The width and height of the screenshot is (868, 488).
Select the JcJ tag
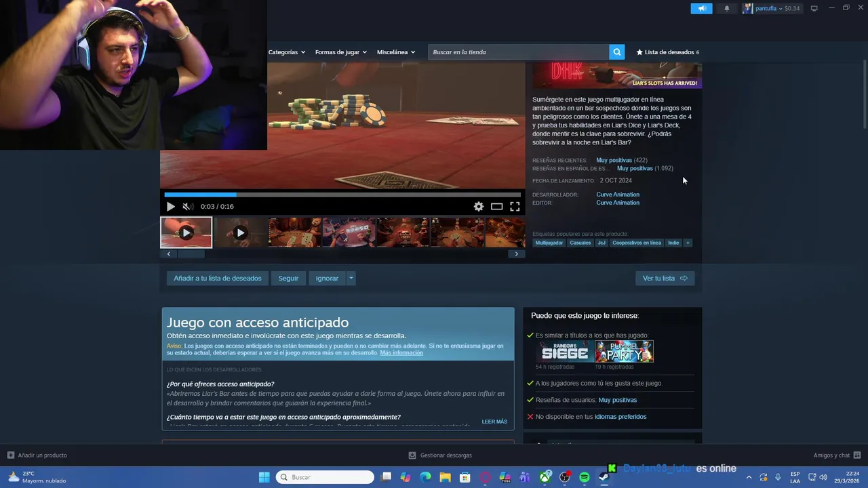[601, 243]
